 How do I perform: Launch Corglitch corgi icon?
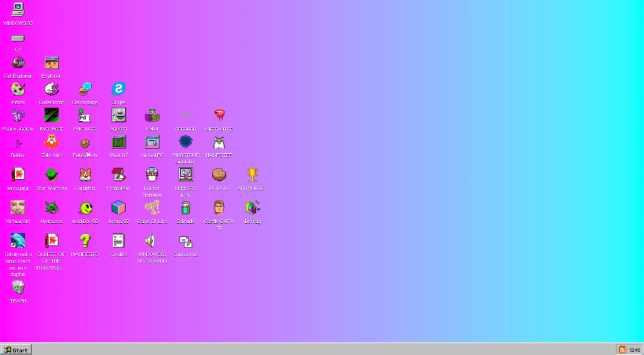[x=85, y=175]
